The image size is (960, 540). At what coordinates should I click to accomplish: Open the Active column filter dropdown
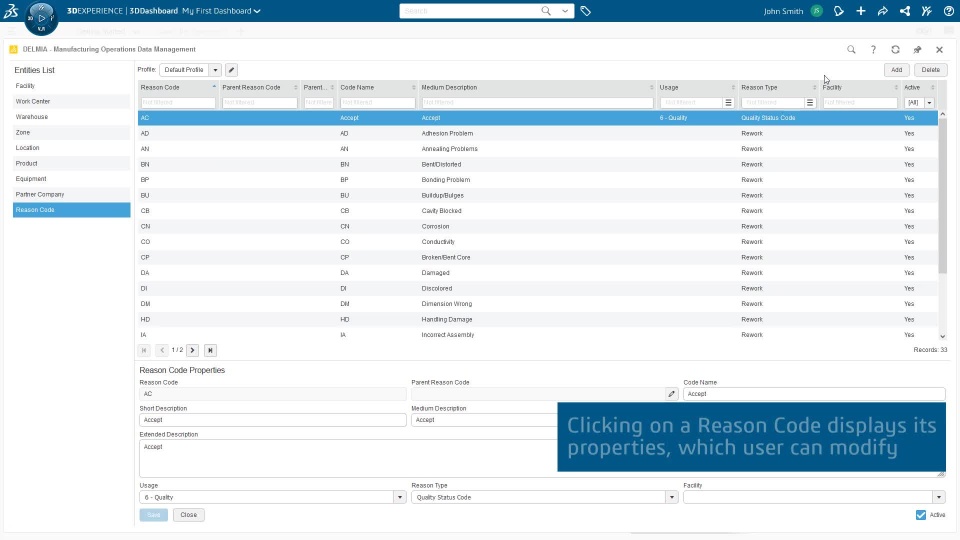pos(929,103)
